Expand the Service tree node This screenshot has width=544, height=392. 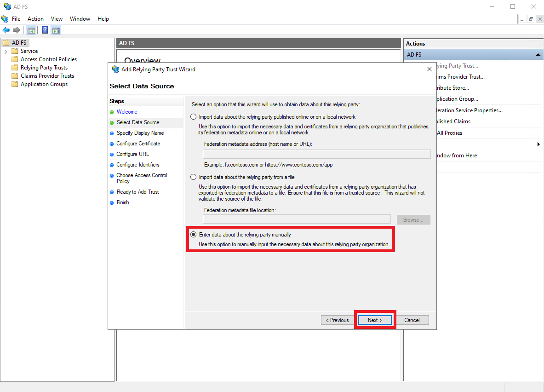(x=6, y=51)
